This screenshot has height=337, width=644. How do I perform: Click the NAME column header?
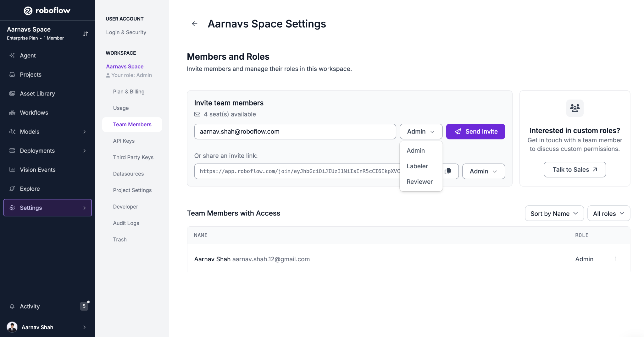pos(201,235)
